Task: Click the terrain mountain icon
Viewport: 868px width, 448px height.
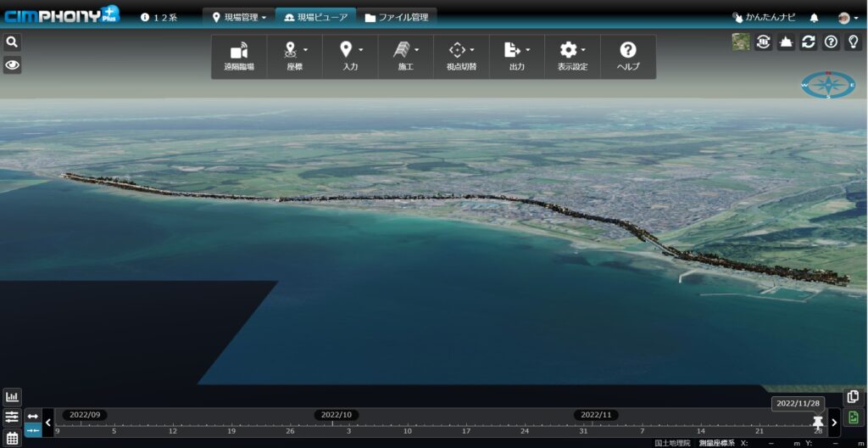Action: (786, 42)
